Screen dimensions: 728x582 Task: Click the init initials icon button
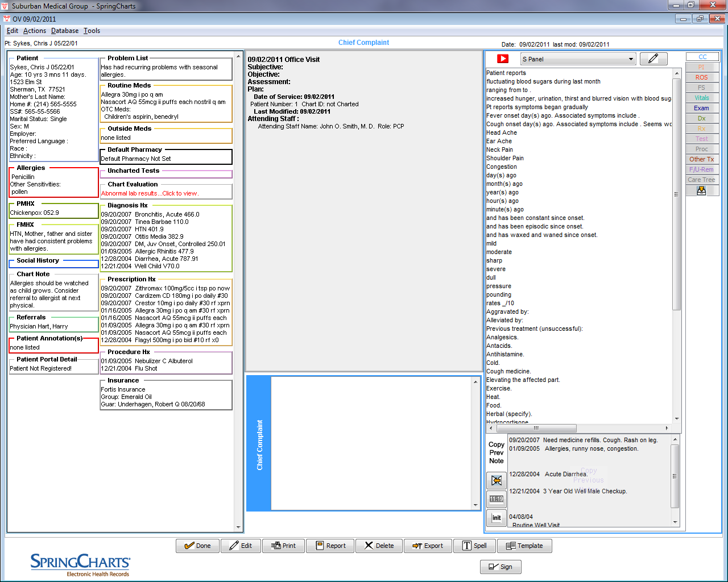tap(497, 518)
